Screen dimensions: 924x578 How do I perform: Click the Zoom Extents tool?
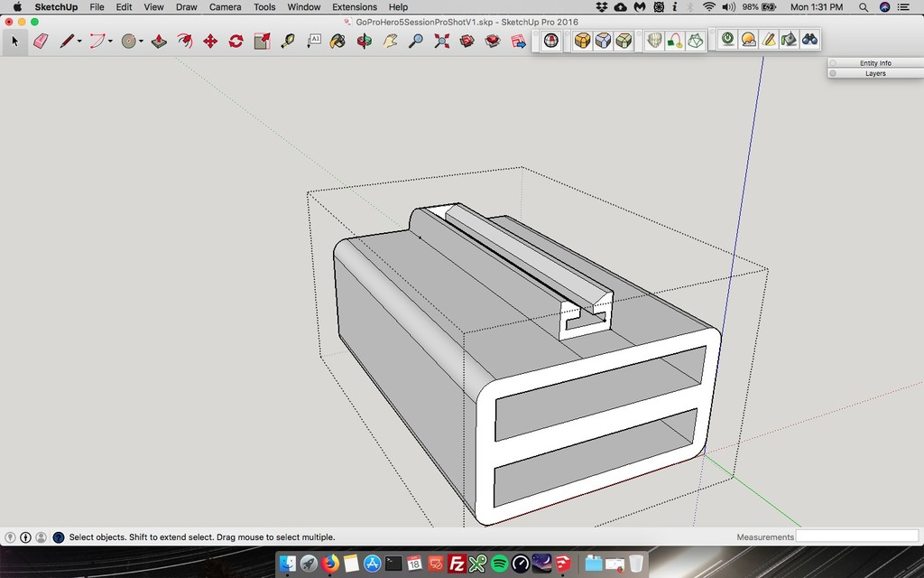click(441, 41)
